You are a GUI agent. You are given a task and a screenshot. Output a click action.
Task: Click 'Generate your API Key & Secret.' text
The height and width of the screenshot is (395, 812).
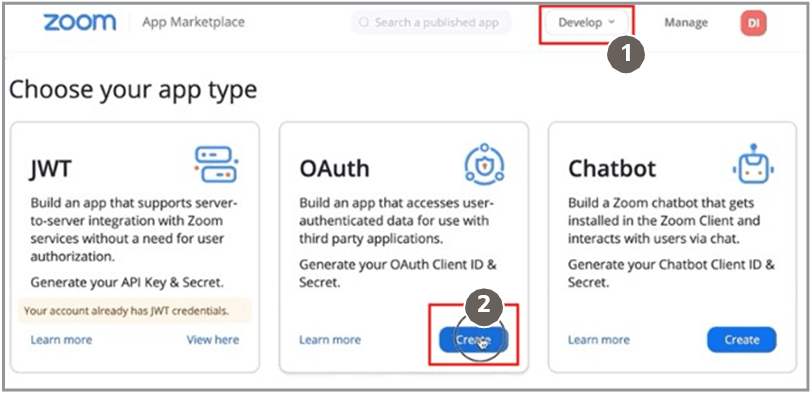point(127,283)
